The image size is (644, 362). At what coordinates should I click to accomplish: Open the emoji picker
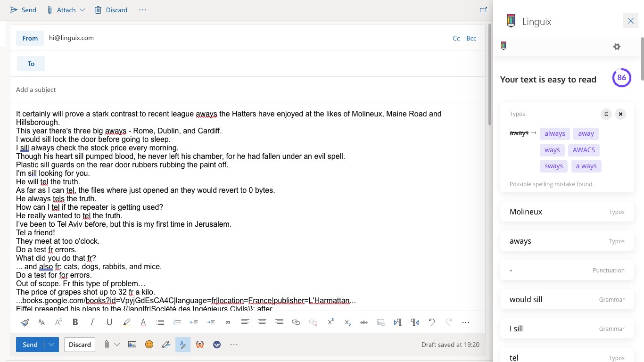(x=149, y=345)
